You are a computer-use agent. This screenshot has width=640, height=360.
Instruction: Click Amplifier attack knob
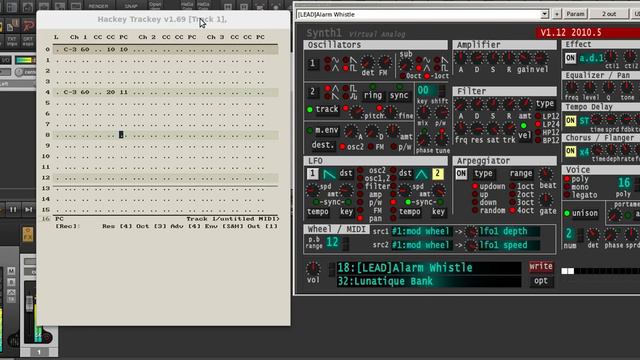(x=461, y=58)
